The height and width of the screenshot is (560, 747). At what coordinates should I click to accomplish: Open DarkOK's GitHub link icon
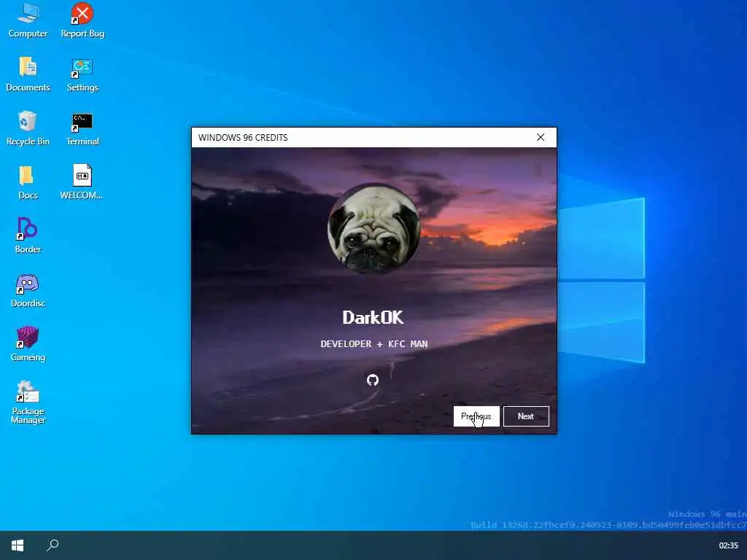coord(373,380)
